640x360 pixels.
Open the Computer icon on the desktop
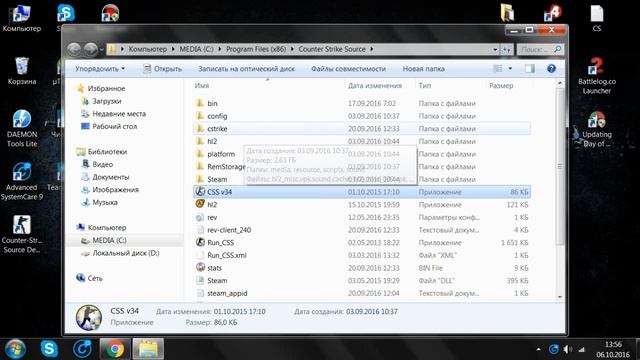tap(22, 18)
